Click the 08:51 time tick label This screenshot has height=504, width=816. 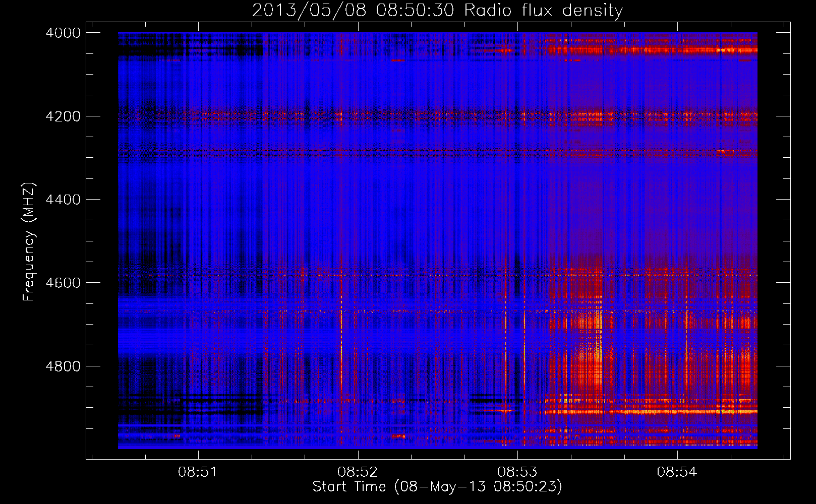(198, 472)
